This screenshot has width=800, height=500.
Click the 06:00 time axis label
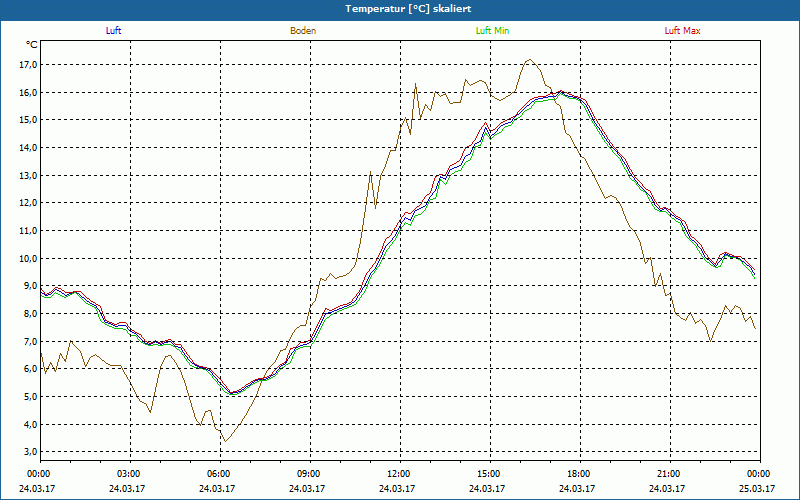pos(217,474)
